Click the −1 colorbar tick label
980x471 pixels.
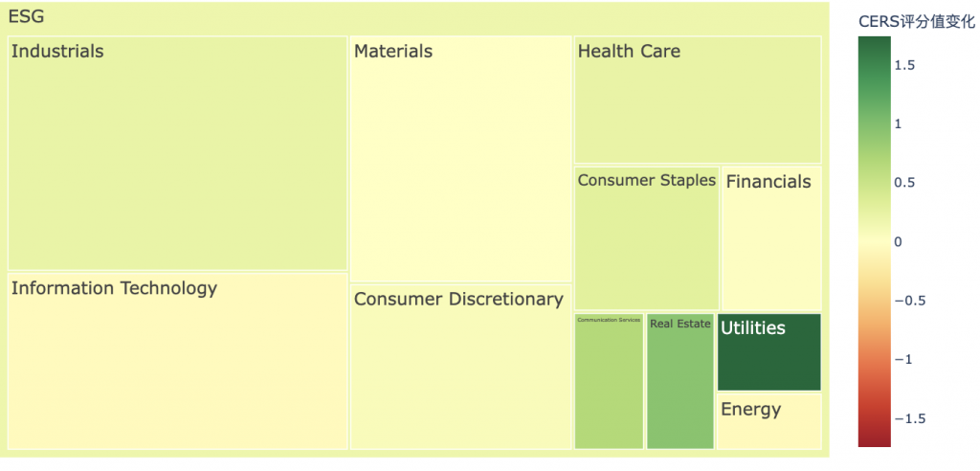pyautogui.click(x=903, y=359)
